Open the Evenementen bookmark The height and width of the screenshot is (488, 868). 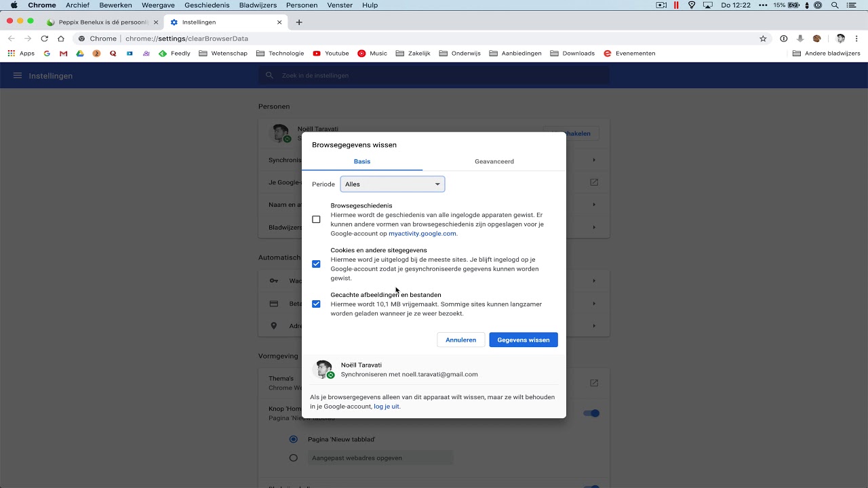(x=629, y=54)
